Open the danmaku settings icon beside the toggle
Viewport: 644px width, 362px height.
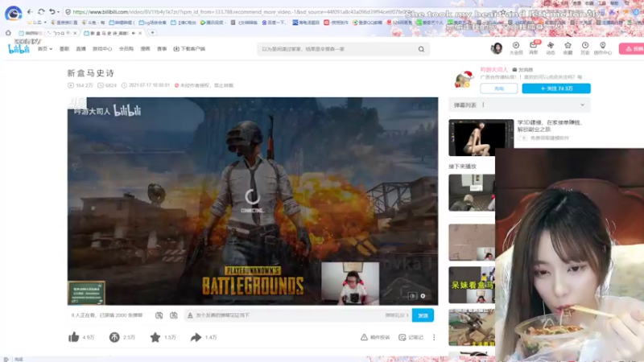click(x=174, y=315)
